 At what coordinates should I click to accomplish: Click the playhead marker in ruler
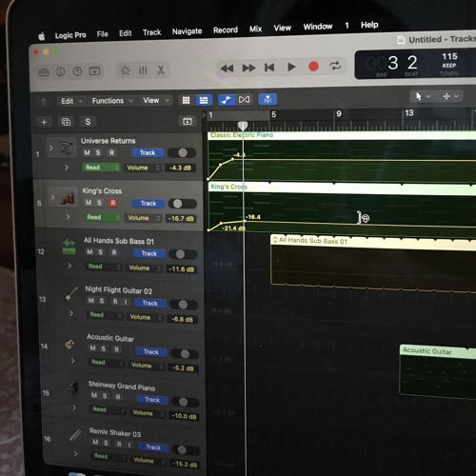click(243, 126)
